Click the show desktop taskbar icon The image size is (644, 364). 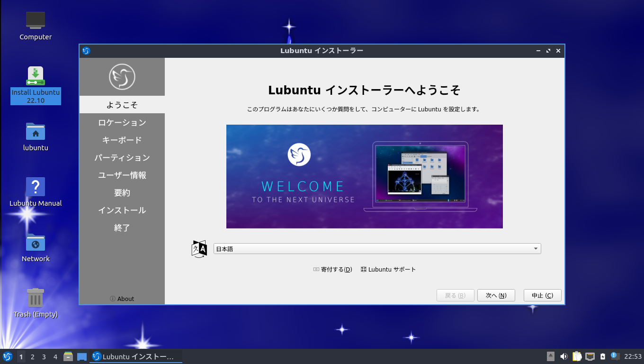[x=82, y=356]
